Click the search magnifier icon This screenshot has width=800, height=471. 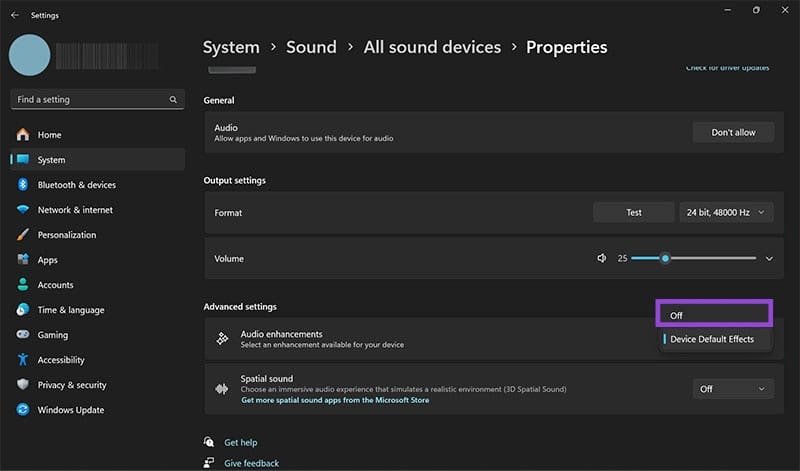173,100
